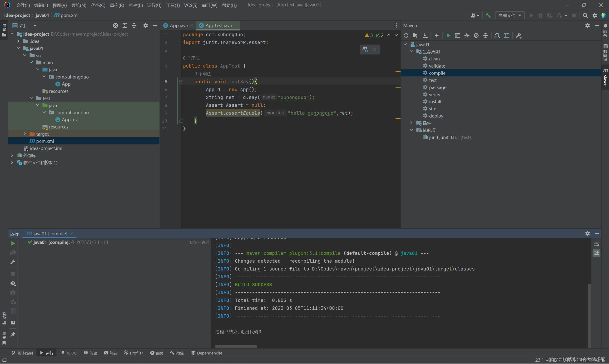Select Maven lifecycle goal clean
Viewport: 609px width, 364px height.
pyautogui.click(x=434, y=59)
